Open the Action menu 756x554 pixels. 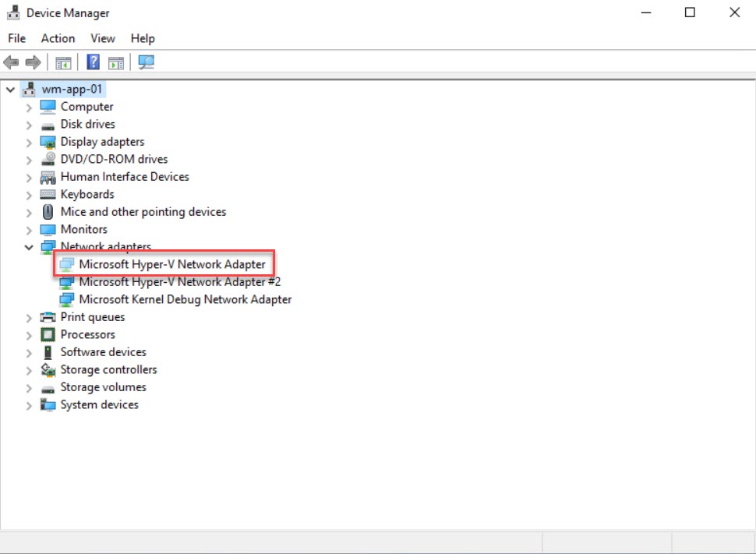(x=58, y=38)
